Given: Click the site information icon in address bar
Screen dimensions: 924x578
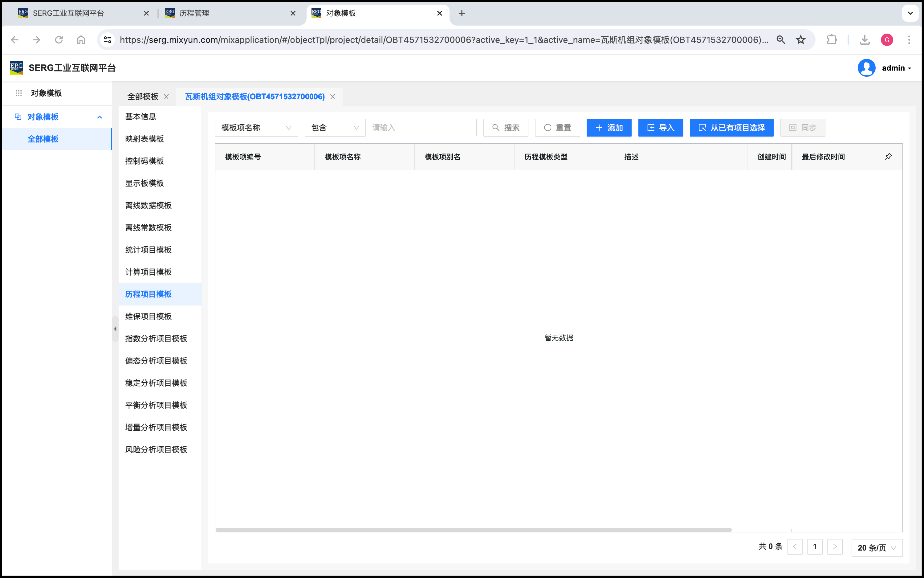Looking at the screenshot, I should point(108,40).
